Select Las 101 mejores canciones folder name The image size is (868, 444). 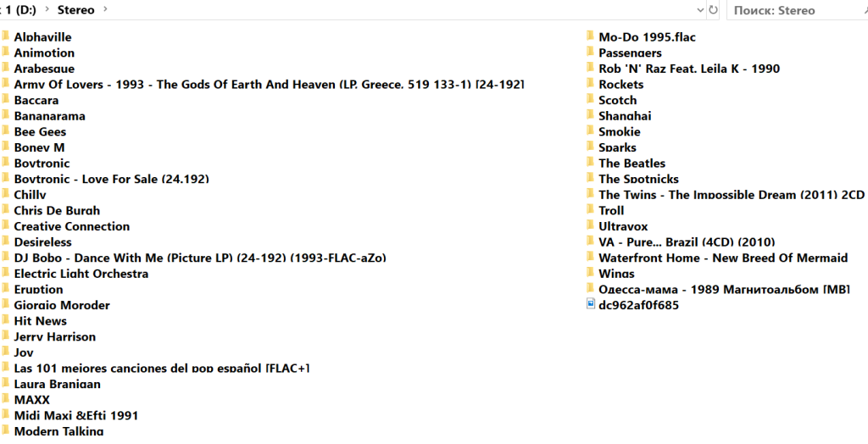pos(162,368)
